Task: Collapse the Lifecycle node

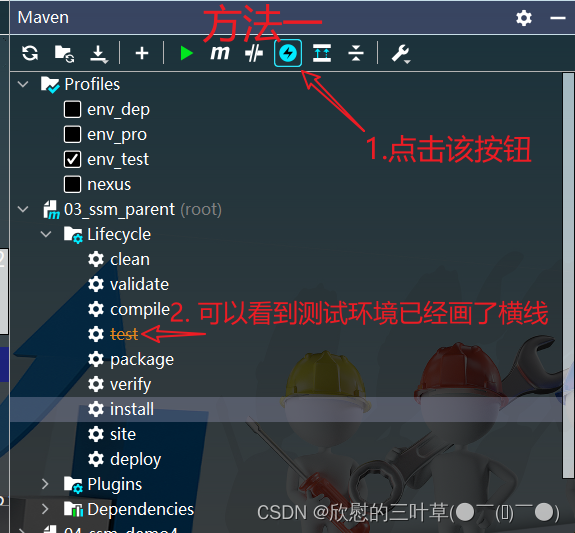Action: [x=46, y=234]
